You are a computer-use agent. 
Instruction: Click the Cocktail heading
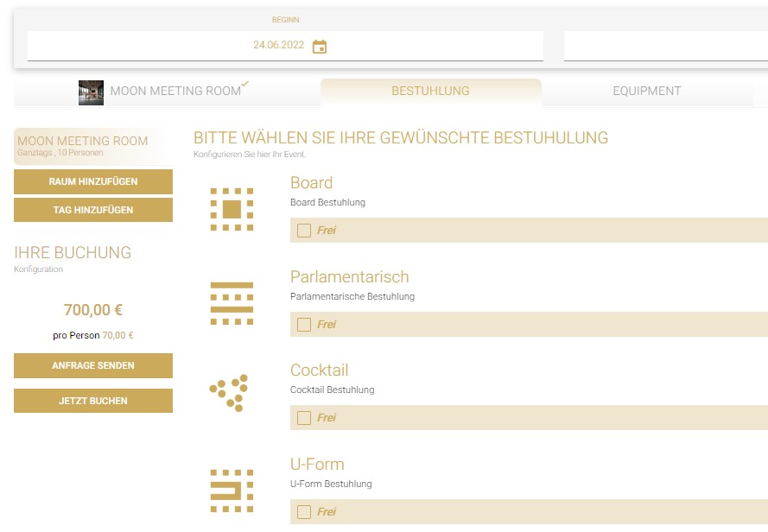pos(320,370)
